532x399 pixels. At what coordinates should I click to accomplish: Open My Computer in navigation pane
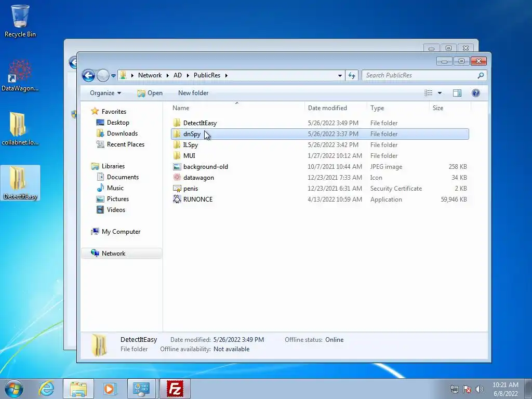pos(116,231)
